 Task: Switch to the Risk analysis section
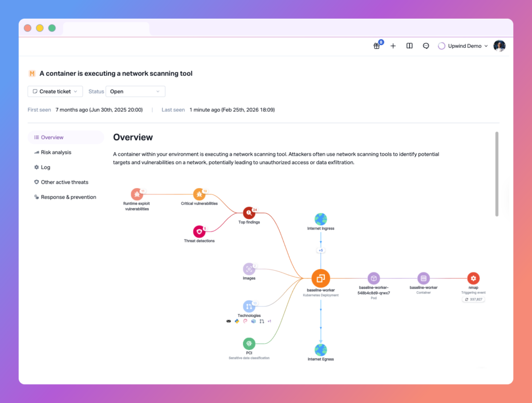click(56, 152)
